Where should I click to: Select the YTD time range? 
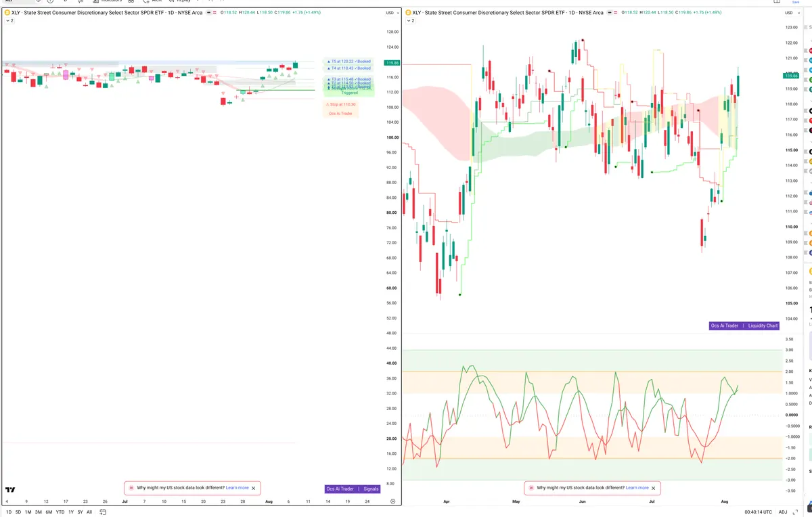tap(60, 512)
